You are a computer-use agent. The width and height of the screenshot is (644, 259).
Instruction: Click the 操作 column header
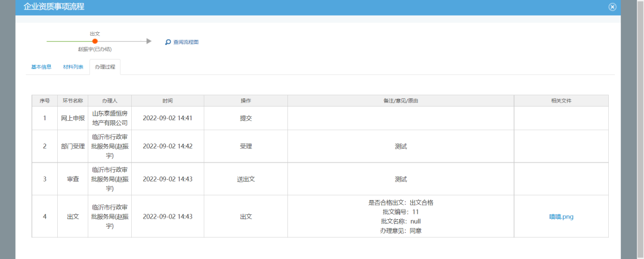pyautogui.click(x=246, y=101)
